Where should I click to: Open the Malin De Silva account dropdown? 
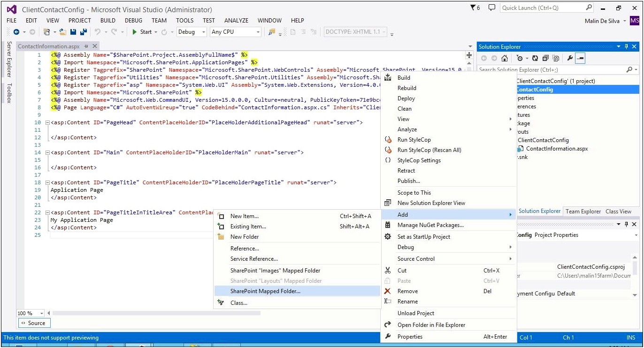624,21
